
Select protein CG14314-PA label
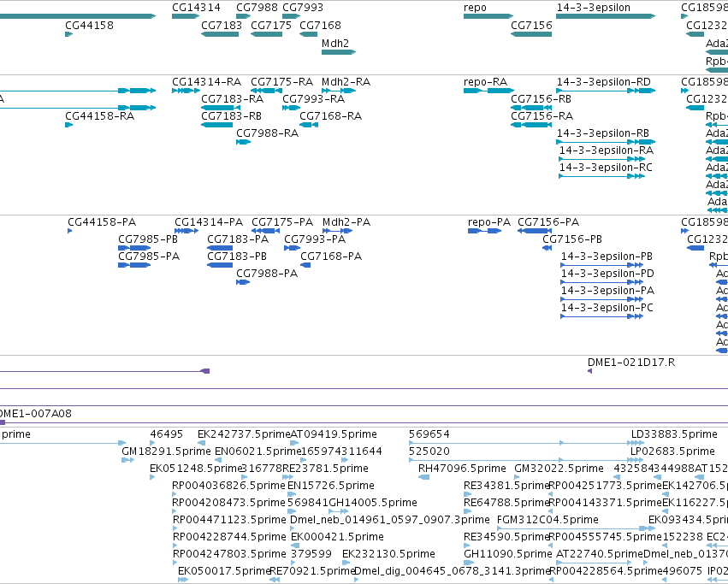(209, 222)
